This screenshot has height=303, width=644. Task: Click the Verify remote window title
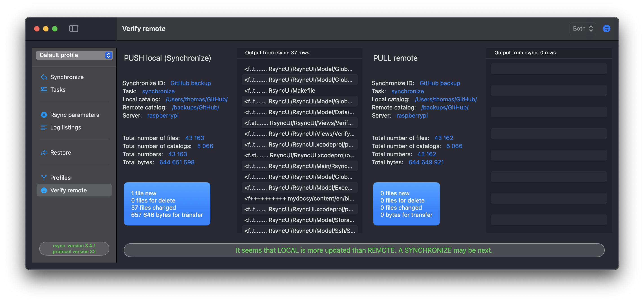point(144,29)
